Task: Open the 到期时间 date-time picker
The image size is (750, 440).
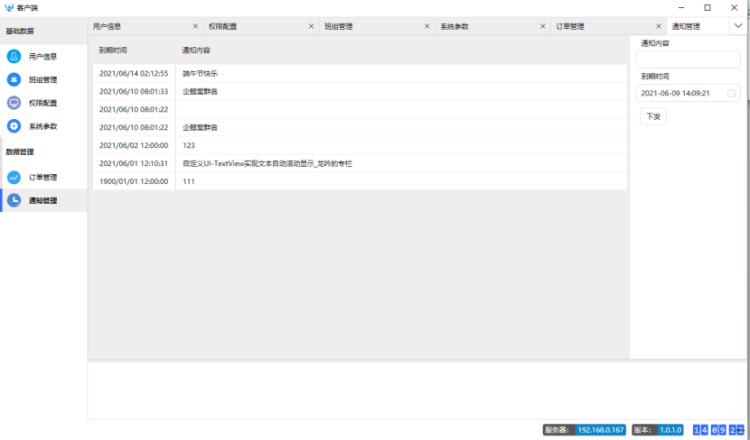Action: 680,93
